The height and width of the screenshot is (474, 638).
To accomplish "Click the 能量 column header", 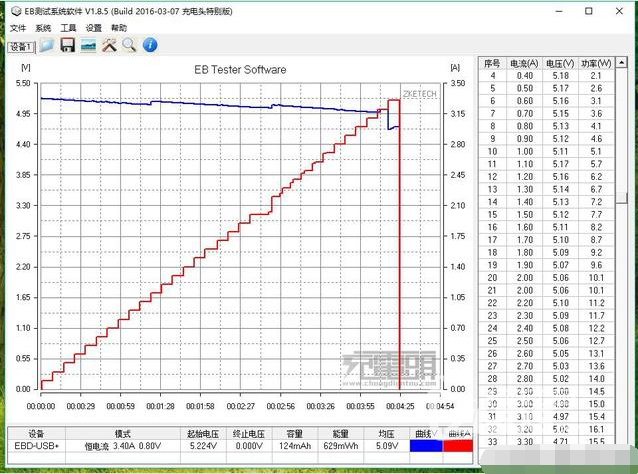I will [341, 434].
